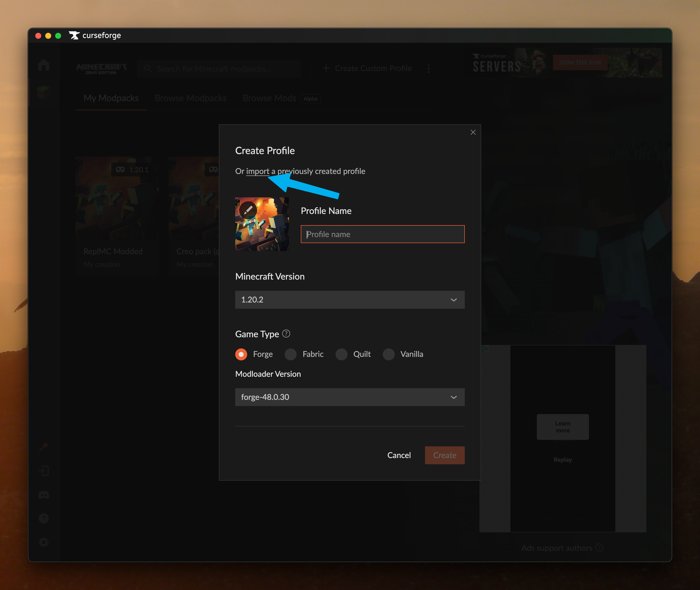Open the three-dot more options menu
This screenshot has height=590, width=700.
(429, 69)
